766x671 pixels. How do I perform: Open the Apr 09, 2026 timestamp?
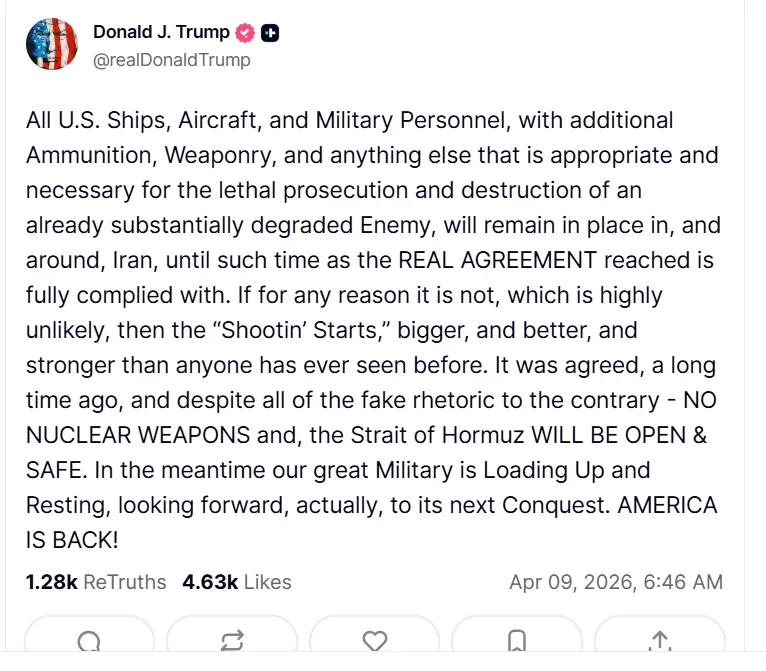pyautogui.click(x=615, y=582)
